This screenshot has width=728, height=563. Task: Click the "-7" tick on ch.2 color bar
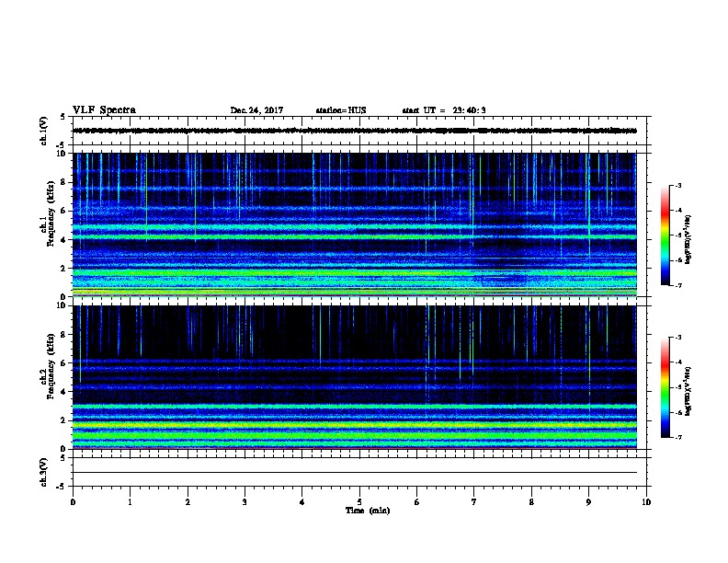(677, 438)
